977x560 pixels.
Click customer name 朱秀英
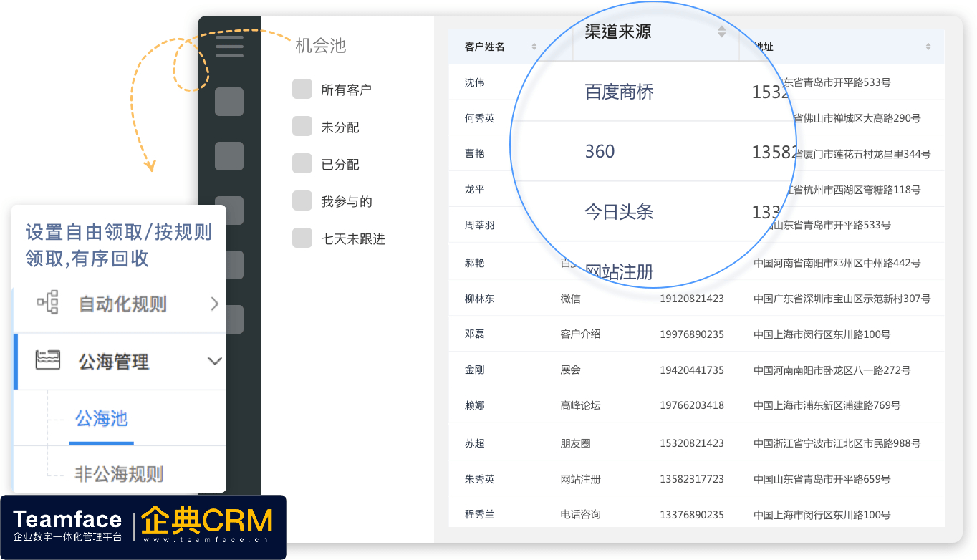click(x=480, y=479)
